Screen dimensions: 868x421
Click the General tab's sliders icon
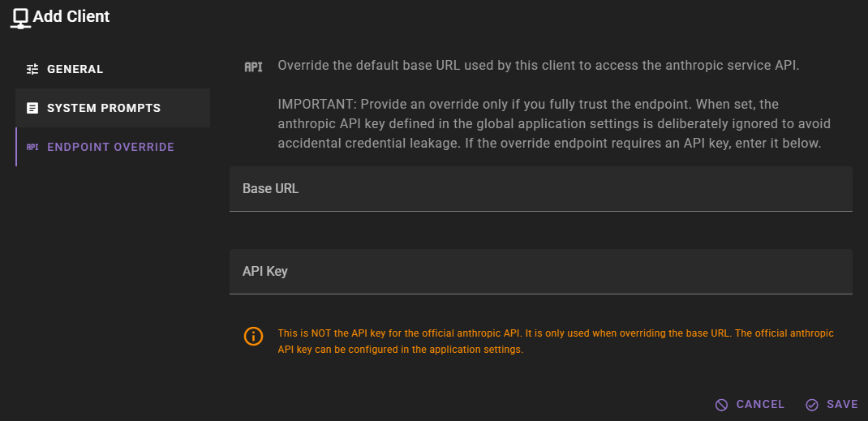coord(32,69)
